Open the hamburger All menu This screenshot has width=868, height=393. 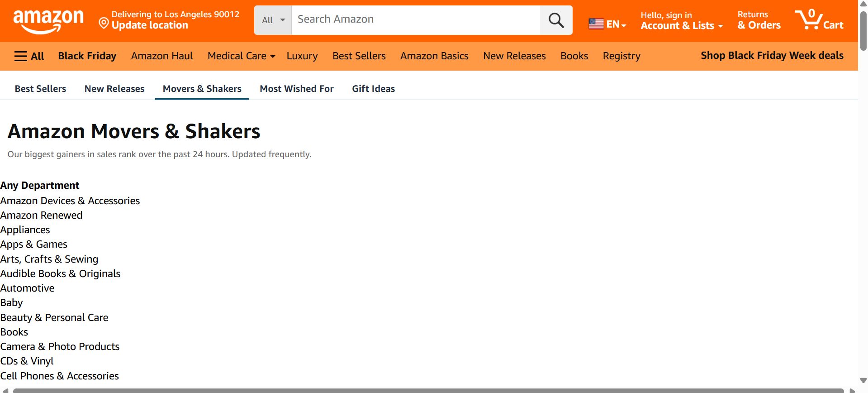tap(29, 56)
